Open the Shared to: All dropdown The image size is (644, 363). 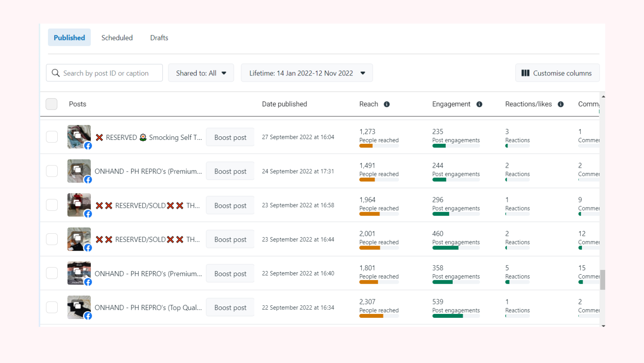click(201, 73)
